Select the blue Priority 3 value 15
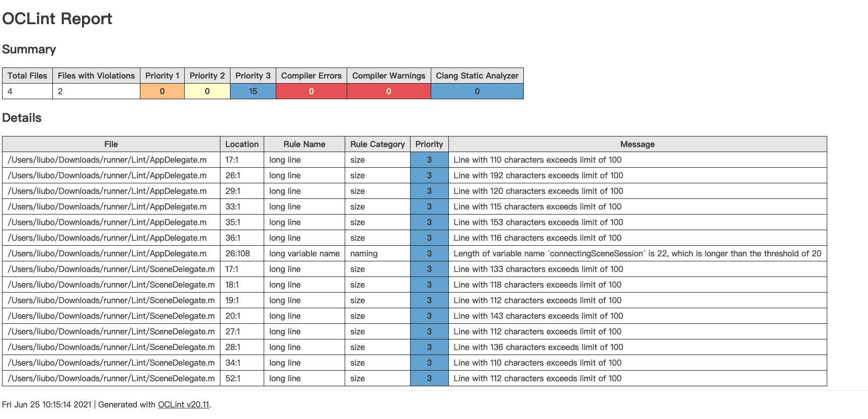This screenshot has height=419, width=868. [253, 91]
